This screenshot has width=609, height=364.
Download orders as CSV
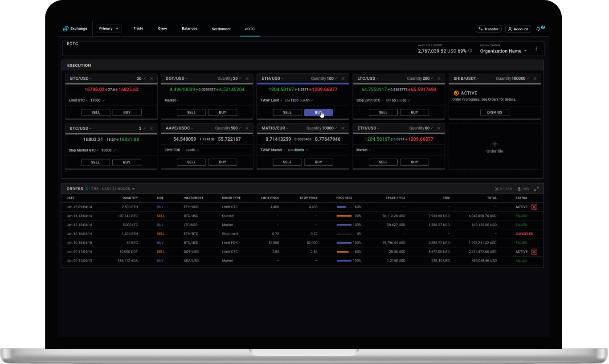[x=523, y=189]
